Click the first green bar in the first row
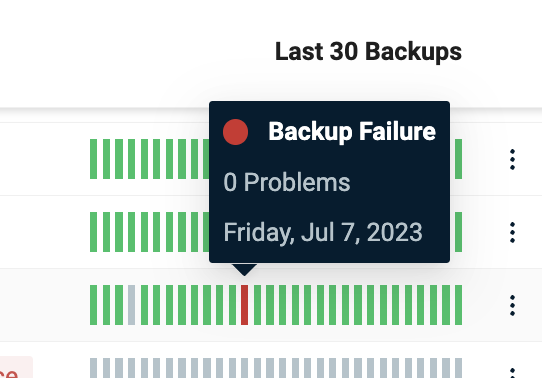The image size is (542, 378). point(93,159)
